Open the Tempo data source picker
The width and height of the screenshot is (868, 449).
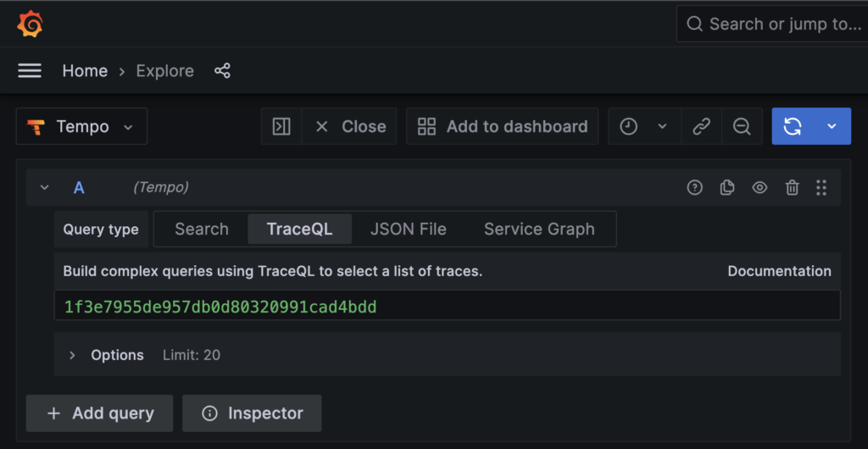click(81, 126)
